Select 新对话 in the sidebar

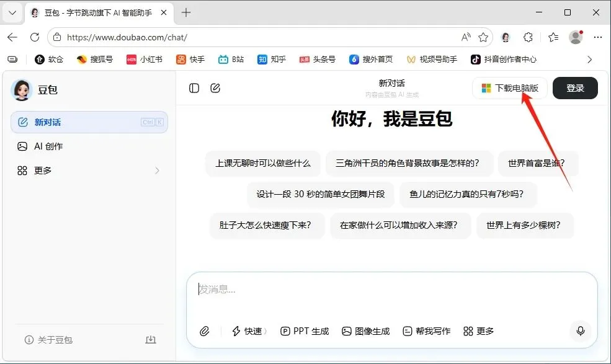pyautogui.click(x=89, y=122)
